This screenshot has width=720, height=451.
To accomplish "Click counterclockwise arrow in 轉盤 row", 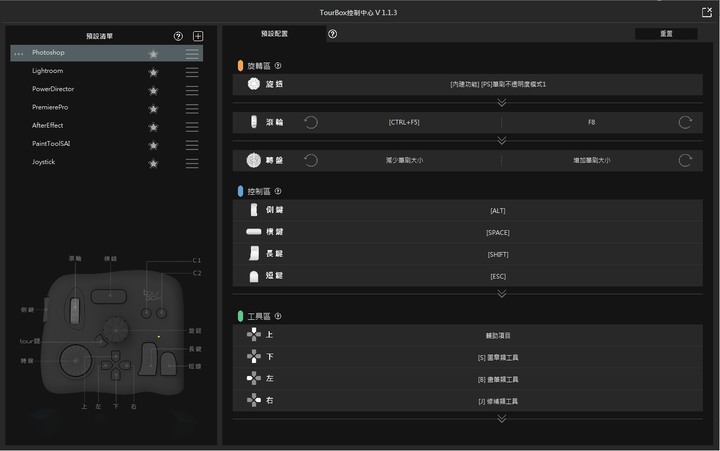I will 311,160.
